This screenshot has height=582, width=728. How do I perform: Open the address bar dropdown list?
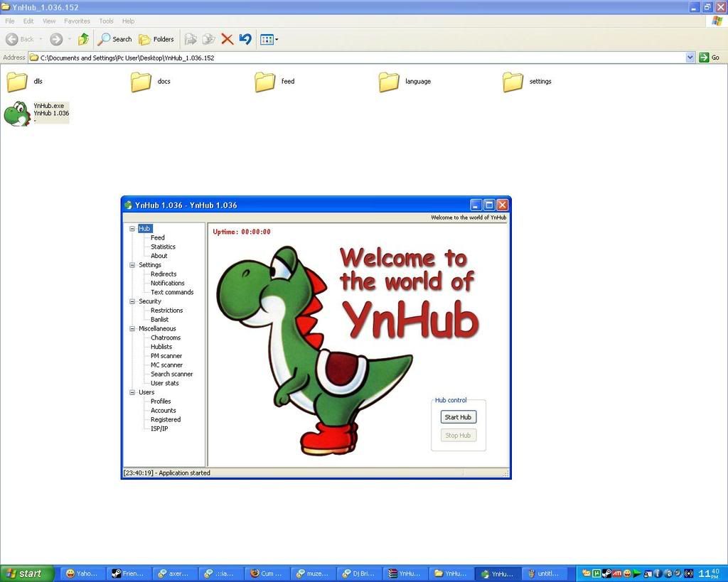690,58
